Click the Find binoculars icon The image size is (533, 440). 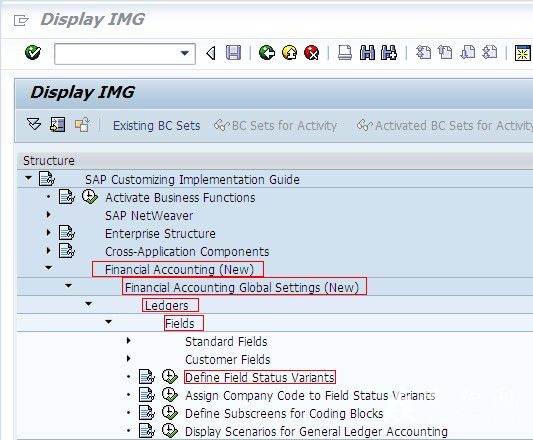coord(367,53)
